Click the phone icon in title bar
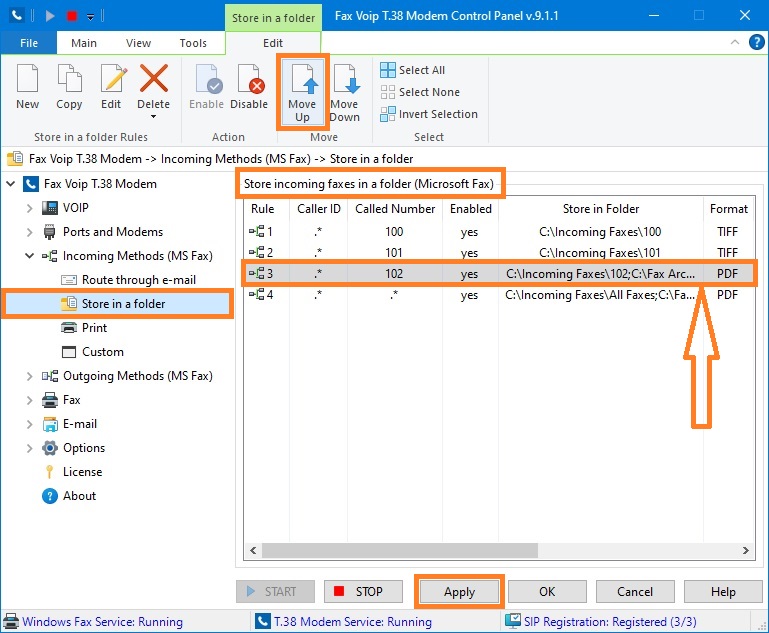The height and width of the screenshot is (633, 769). pyautogui.click(x=17, y=15)
